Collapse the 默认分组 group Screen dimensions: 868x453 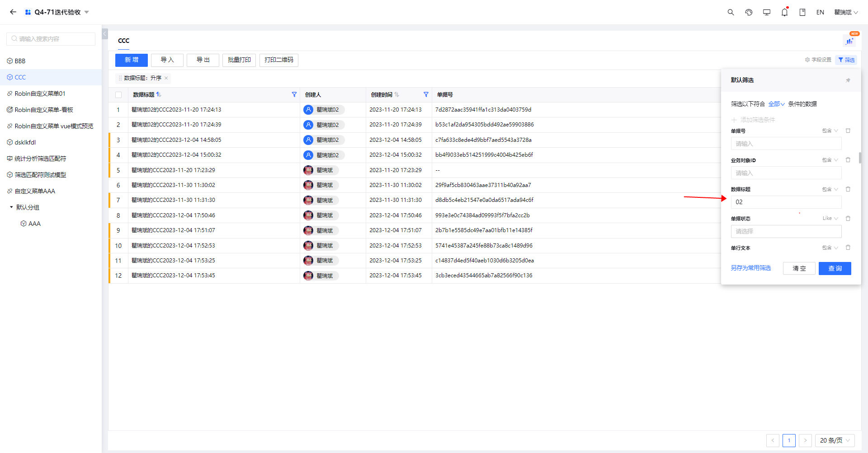[11, 207]
